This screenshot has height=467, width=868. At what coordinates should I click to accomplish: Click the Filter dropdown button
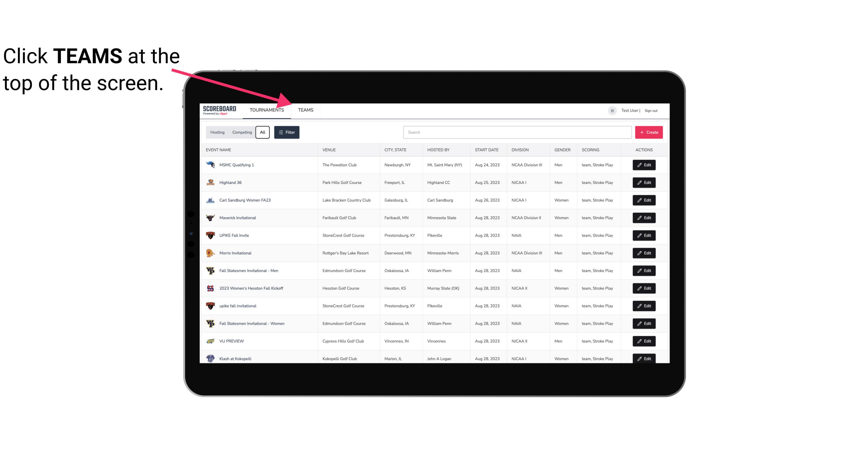[x=287, y=132]
